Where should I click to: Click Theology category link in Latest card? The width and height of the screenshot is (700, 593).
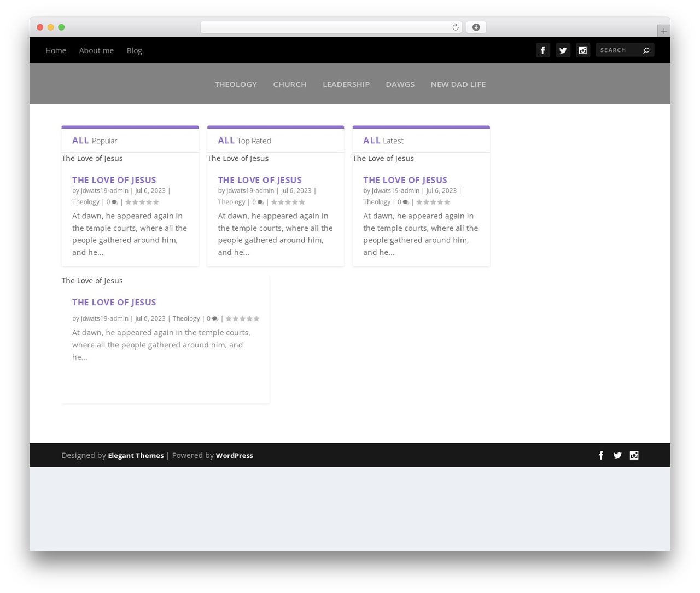coord(377,202)
